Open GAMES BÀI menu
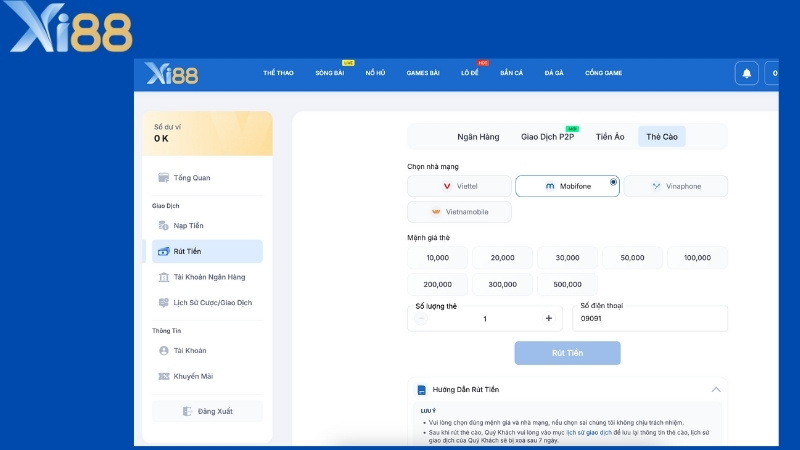The width and height of the screenshot is (800, 450). coord(423,73)
